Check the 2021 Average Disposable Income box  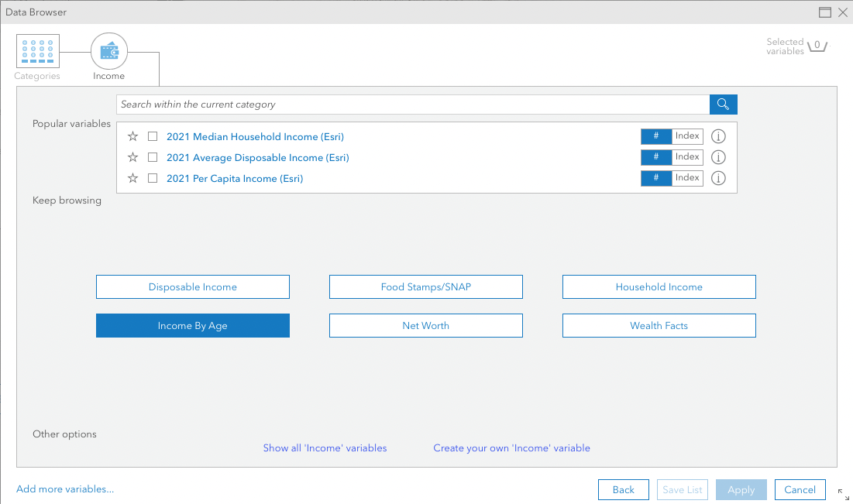(153, 158)
